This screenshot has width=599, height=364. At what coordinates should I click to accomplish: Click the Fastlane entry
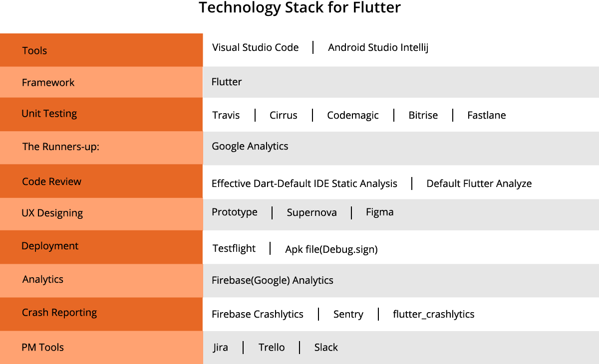coord(486,115)
